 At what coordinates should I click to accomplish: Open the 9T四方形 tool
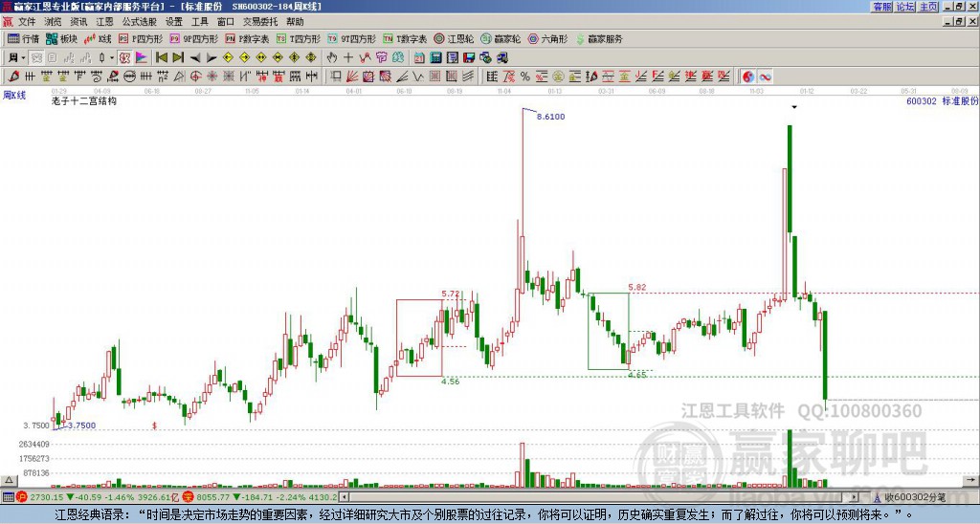tap(351, 38)
